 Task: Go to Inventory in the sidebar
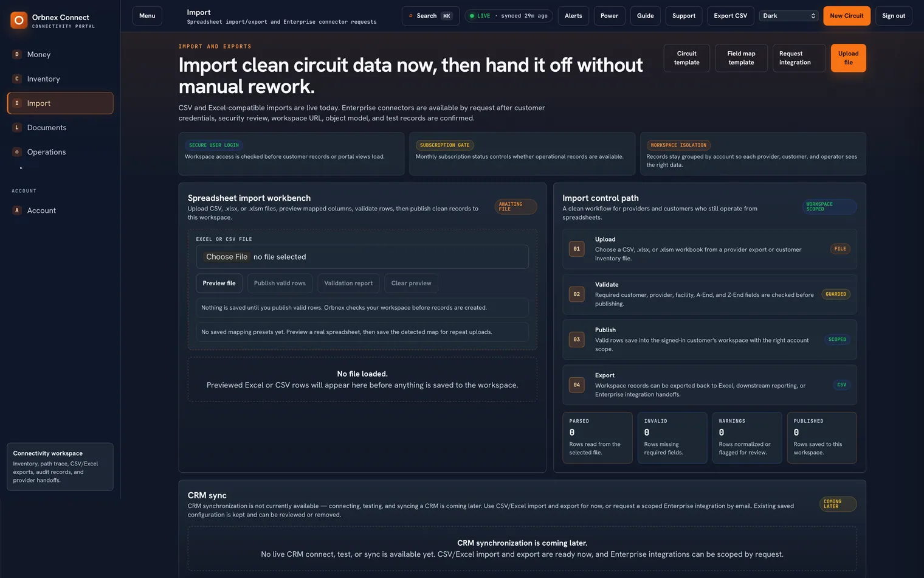pyautogui.click(x=60, y=78)
